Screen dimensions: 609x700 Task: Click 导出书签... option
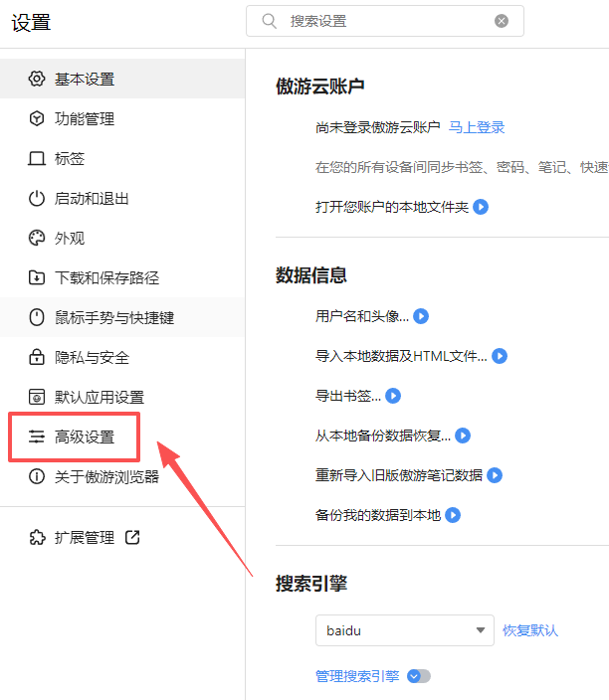348,396
